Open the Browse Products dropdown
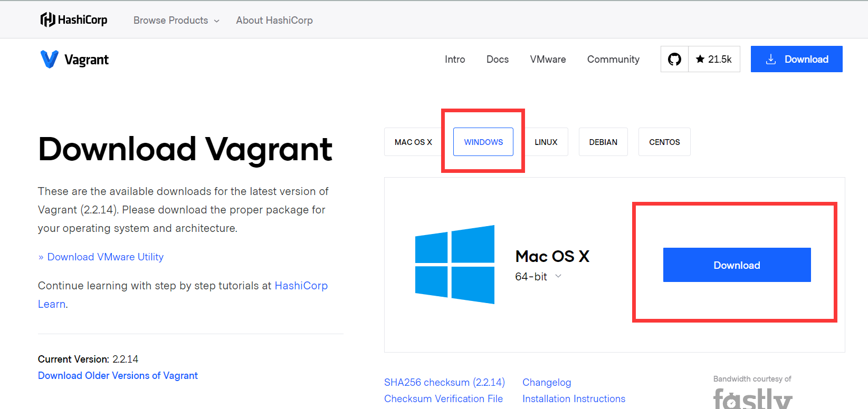The image size is (868, 409). click(x=176, y=20)
